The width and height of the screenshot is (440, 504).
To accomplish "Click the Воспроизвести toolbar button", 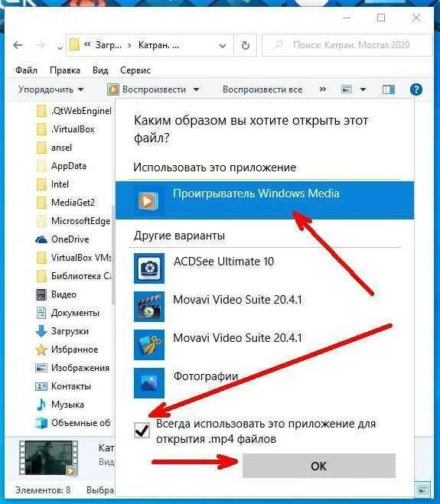I will 148,89.
